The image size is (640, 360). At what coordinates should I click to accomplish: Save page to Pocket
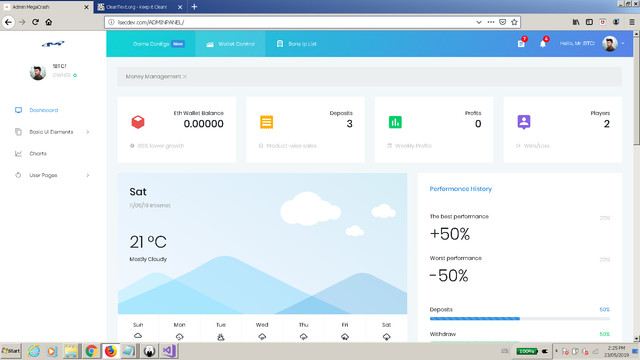pyautogui.click(x=502, y=22)
